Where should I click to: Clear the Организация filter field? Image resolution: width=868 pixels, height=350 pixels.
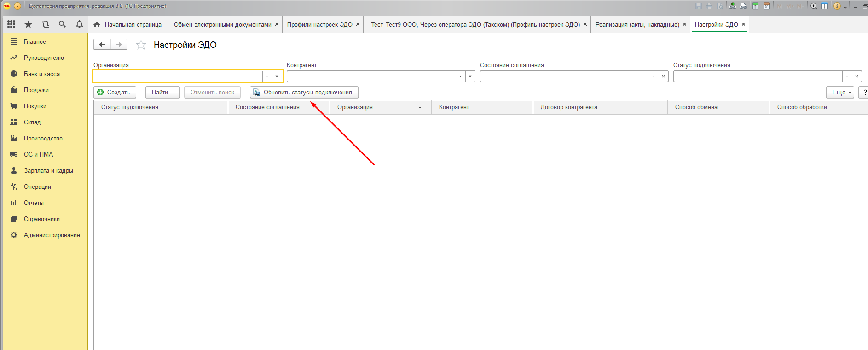pyautogui.click(x=277, y=76)
